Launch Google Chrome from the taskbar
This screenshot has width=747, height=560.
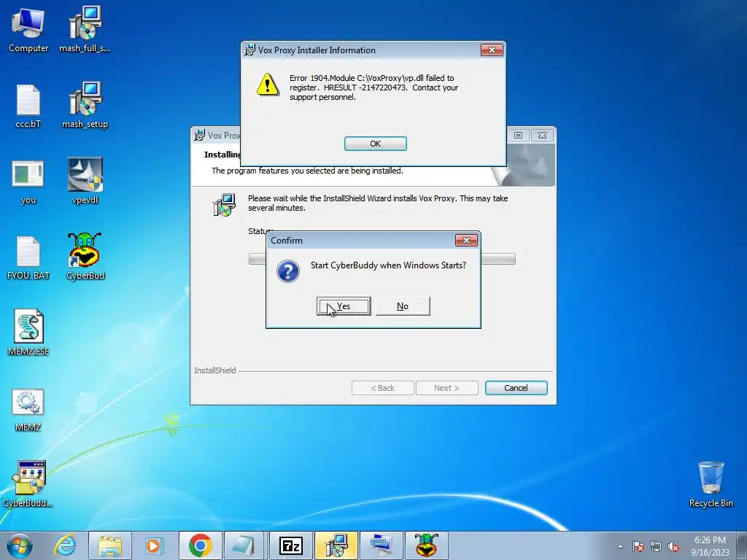200,545
